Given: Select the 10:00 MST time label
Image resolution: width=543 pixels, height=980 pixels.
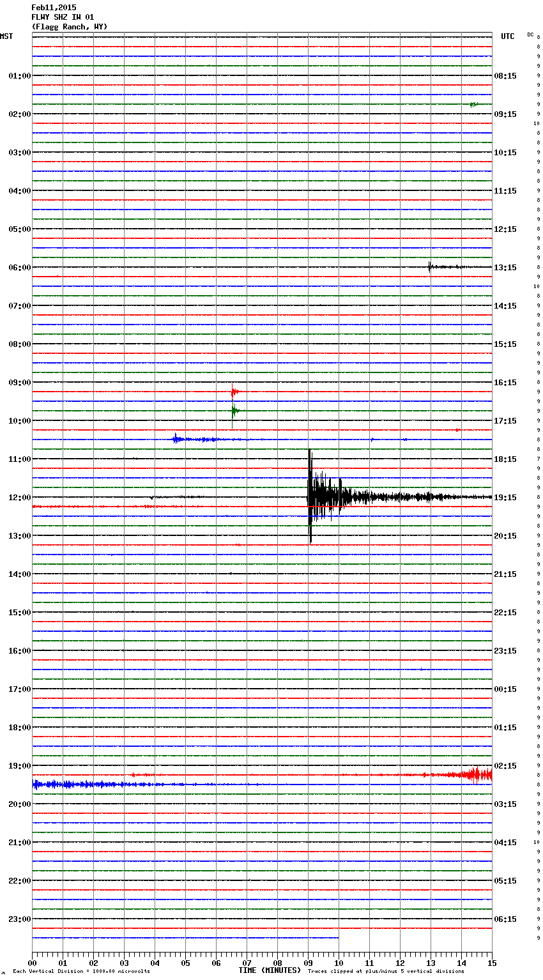Looking at the screenshot, I should (x=20, y=421).
